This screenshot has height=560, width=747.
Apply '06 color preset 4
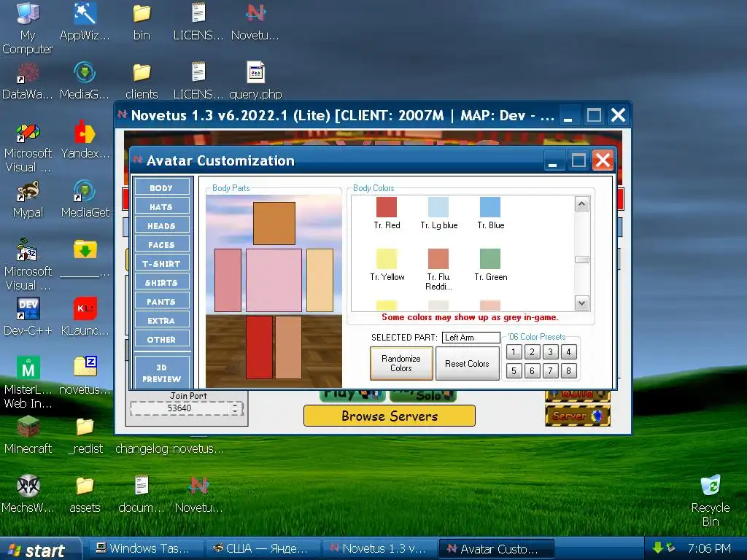tap(568, 352)
